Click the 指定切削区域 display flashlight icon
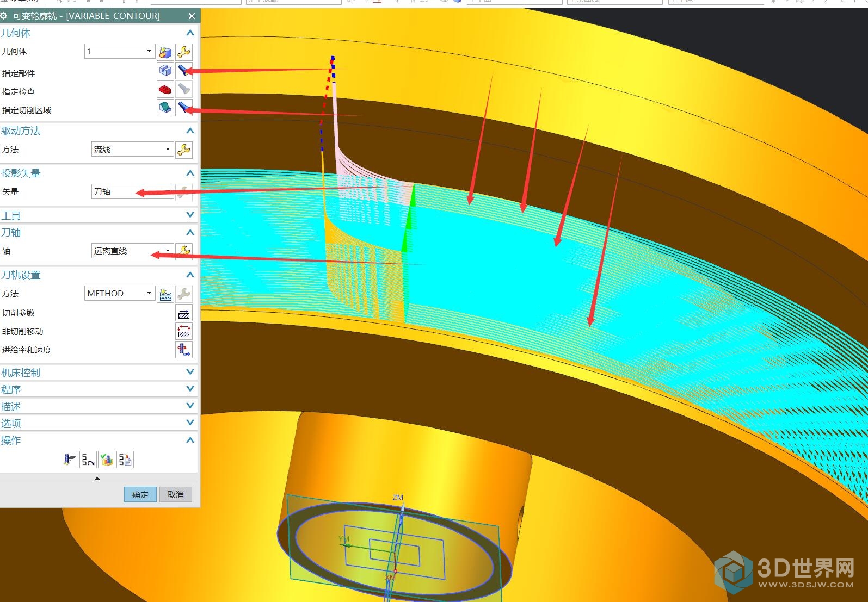The height and width of the screenshot is (602, 868). point(184,108)
